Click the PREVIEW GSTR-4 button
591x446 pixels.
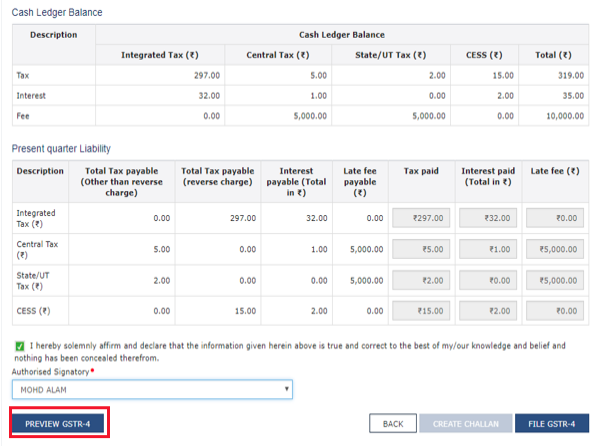[x=58, y=423]
